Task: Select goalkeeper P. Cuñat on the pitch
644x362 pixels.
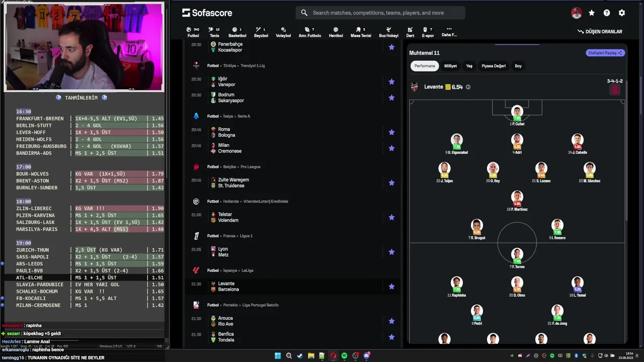Action: [x=517, y=116]
